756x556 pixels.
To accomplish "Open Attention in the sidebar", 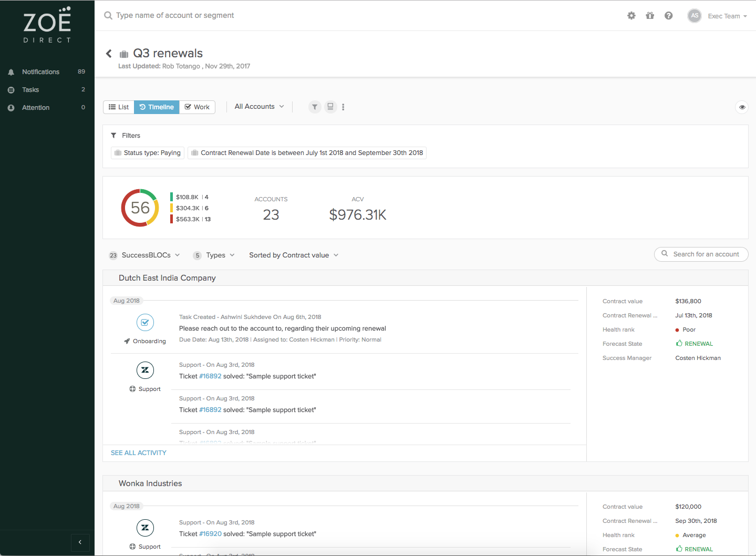I will (47, 108).
